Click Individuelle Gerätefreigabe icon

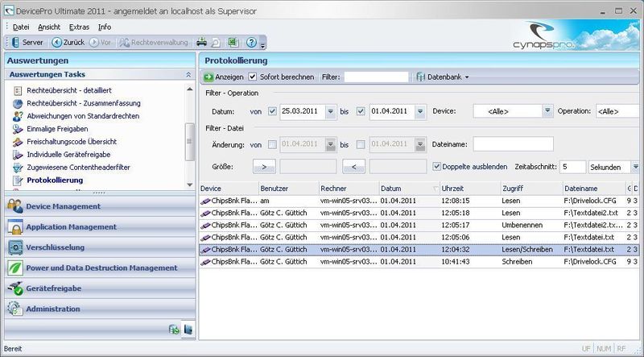coord(18,155)
